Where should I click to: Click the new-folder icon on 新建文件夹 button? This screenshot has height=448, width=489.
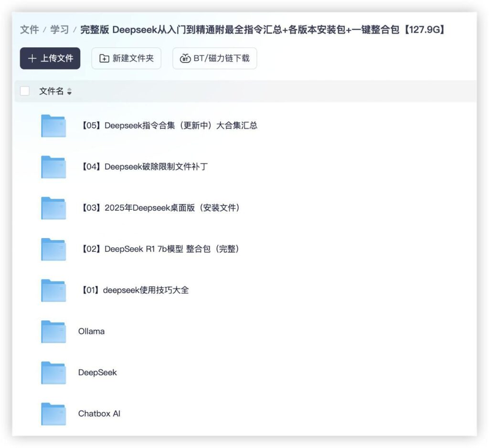103,59
